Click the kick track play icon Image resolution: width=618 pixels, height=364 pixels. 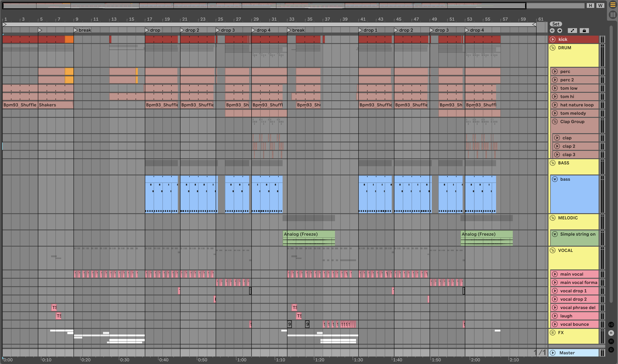(x=552, y=40)
